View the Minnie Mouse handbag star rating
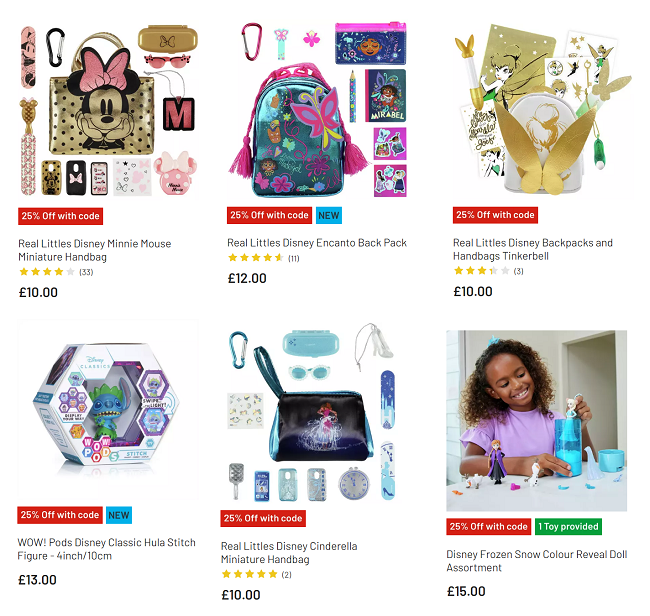 56,272
